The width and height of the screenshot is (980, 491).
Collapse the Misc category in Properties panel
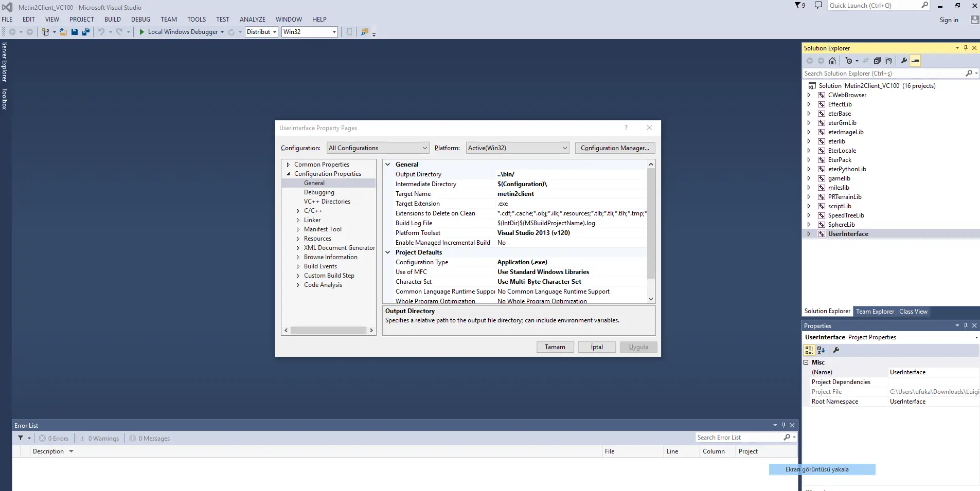coord(806,362)
